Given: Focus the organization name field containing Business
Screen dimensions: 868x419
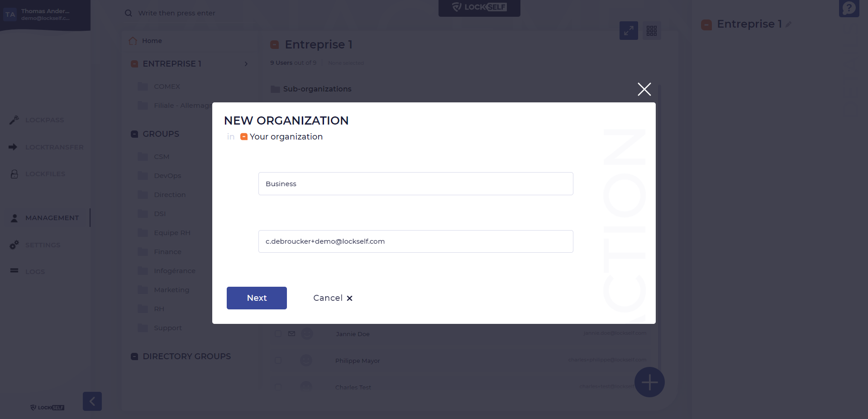Looking at the screenshot, I should pos(416,184).
